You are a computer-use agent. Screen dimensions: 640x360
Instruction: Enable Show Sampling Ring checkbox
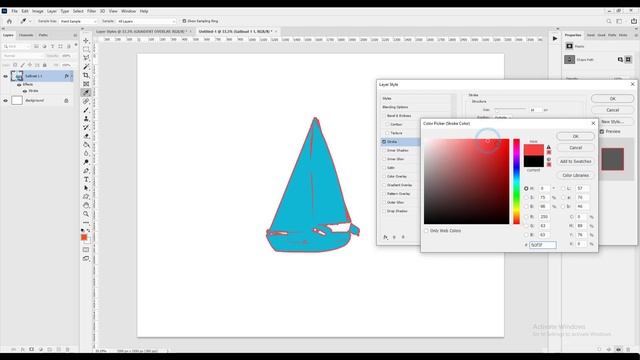[184, 21]
